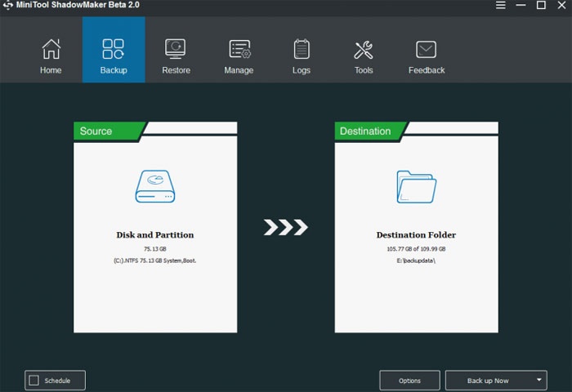Open the hamburger menu in title bar
Screen dimensions: 572x392
pos(500,5)
